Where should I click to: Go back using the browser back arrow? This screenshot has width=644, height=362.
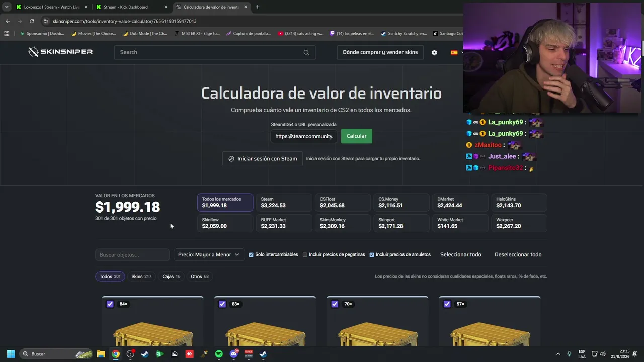click(8, 21)
